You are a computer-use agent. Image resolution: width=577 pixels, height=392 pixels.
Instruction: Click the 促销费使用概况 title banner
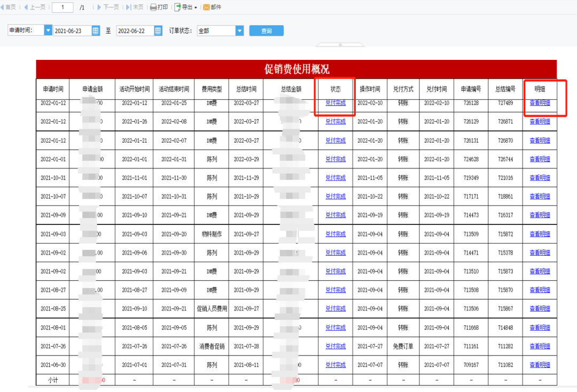tap(296, 69)
